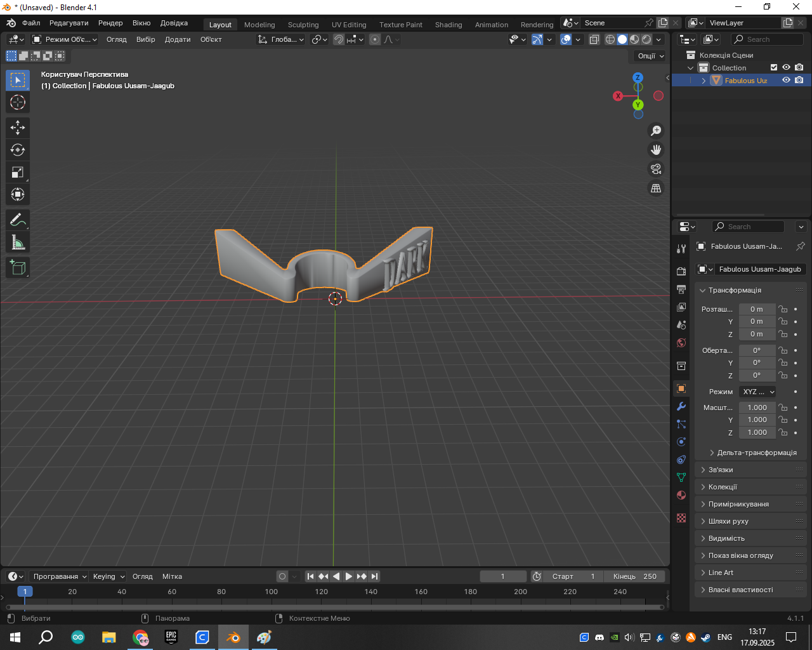
Task: Choose the Annotate tool
Action: click(18, 220)
